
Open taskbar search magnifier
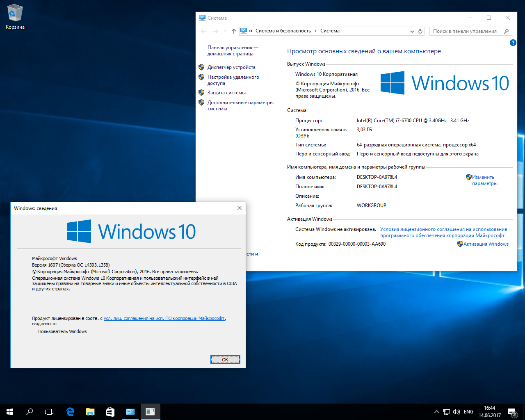(30, 412)
